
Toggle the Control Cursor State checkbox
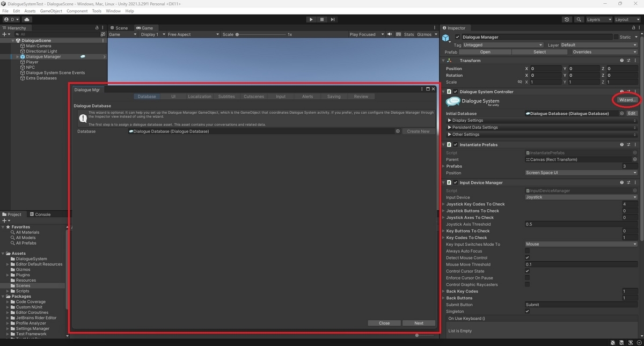coord(527,271)
